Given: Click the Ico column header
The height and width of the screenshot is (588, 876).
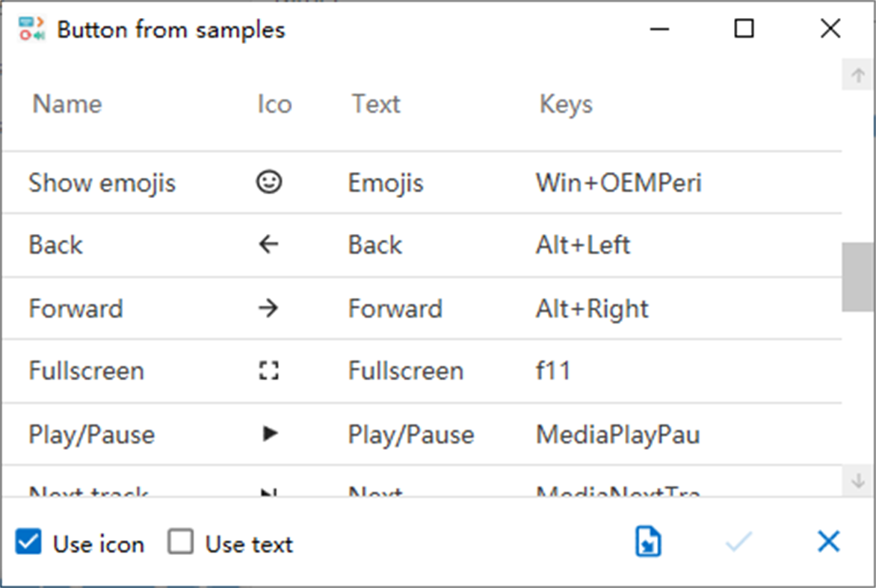Looking at the screenshot, I should pyautogui.click(x=274, y=104).
